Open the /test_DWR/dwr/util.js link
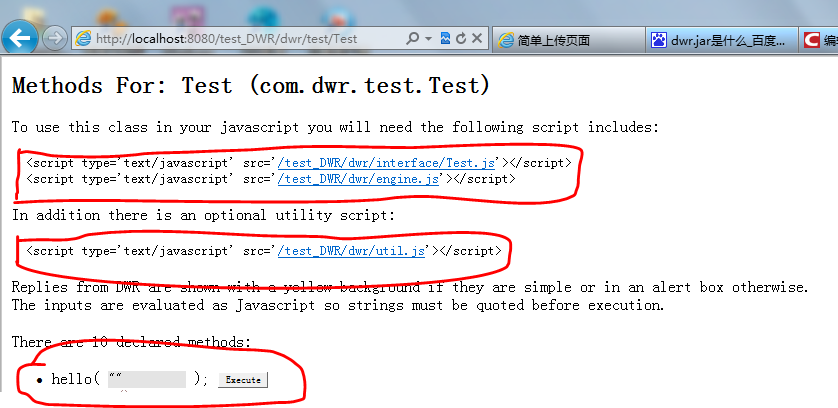Screen dimensions: 838x408 (x=351, y=251)
